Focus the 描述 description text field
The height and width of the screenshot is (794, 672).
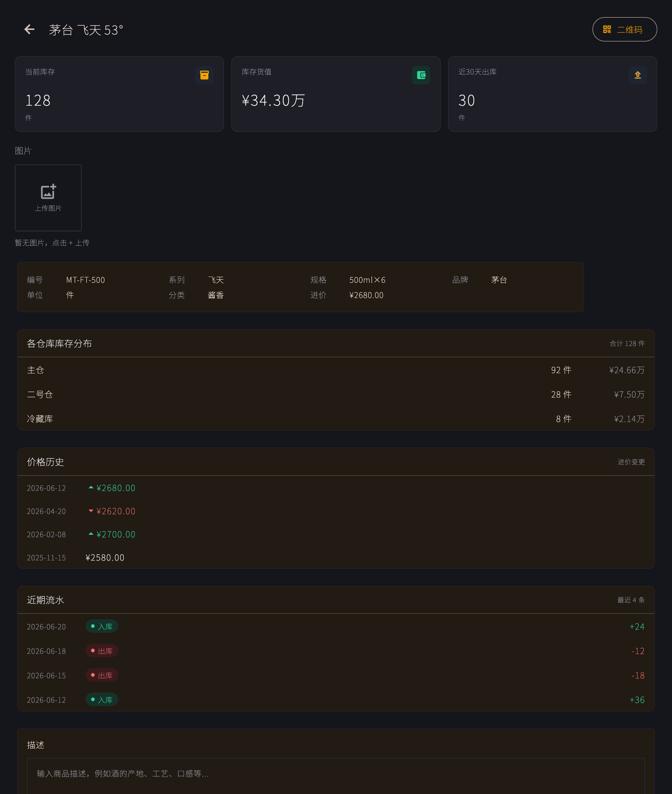click(336, 776)
